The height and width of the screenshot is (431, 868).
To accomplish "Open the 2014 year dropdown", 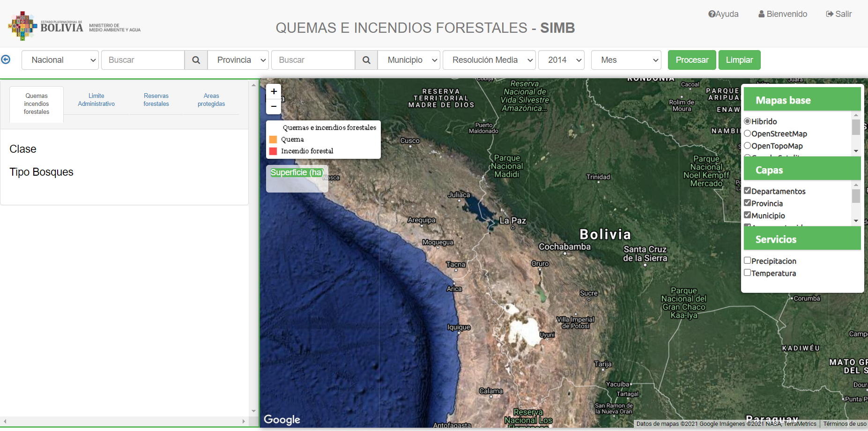I will click(562, 60).
